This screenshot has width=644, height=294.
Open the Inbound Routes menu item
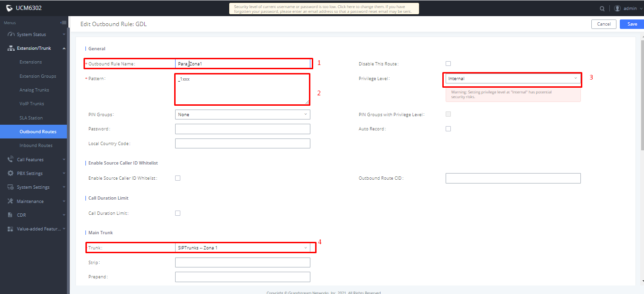tap(36, 146)
